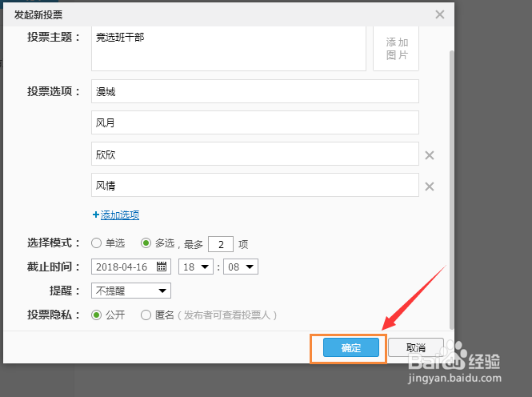Select the 单选 radio button
The width and height of the screenshot is (532, 397).
pyautogui.click(x=96, y=243)
